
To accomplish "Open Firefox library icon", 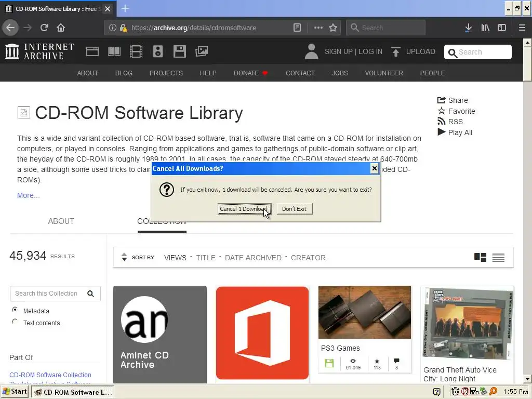I will pos(485,28).
